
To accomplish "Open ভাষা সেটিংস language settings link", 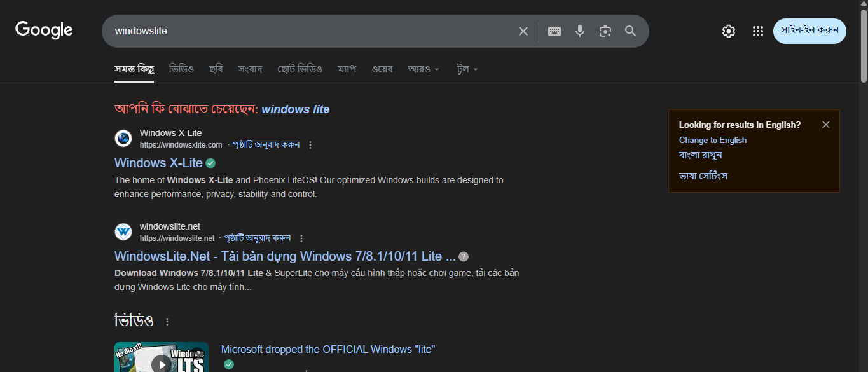I will [703, 176].
